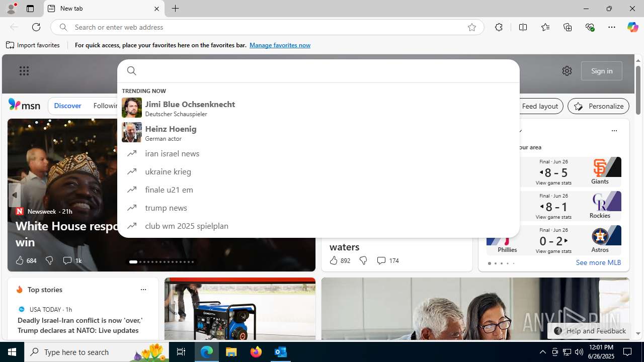
Task: Select iran israel news suggestion
Action: [x=318, y=153]
